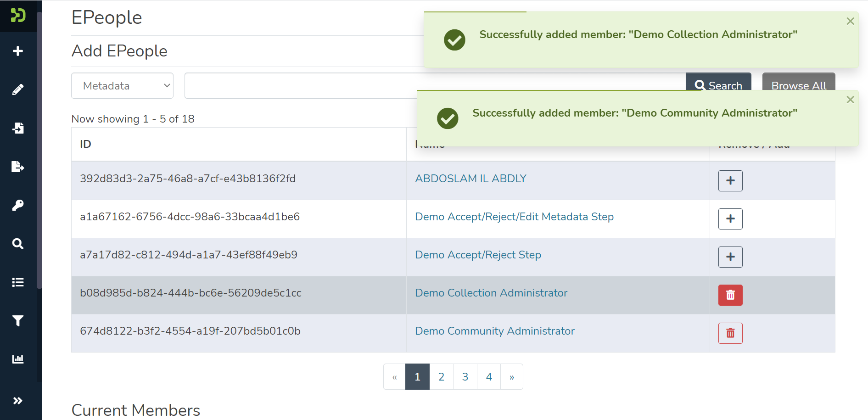Viewport: 868px width, 420px height.
Task: Remove Demo Community Administrator member
Action: click(x=730, y=333)
